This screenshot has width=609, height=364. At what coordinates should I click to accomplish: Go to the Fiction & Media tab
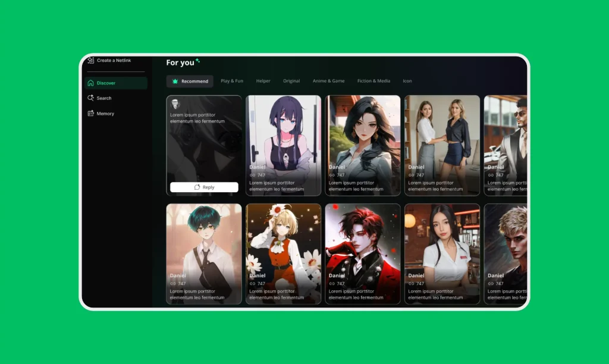point(373,81)
